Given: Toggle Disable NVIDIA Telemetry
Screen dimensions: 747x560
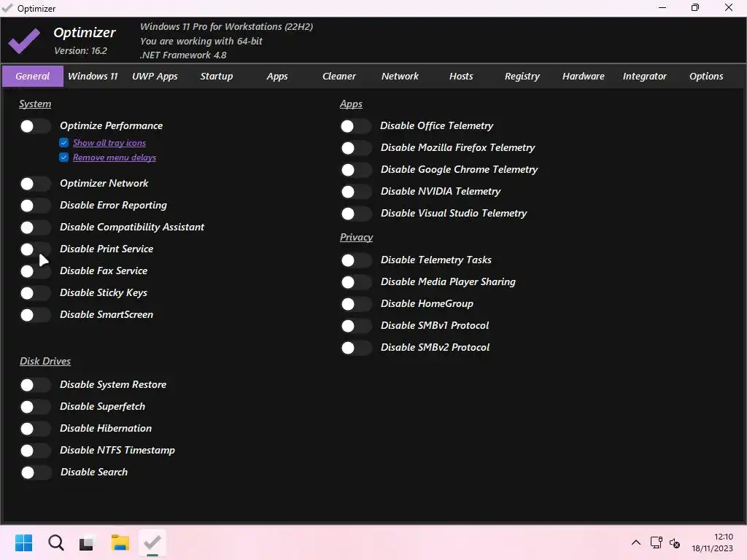Looking at the screenshot, I should (x=356, y=192).
